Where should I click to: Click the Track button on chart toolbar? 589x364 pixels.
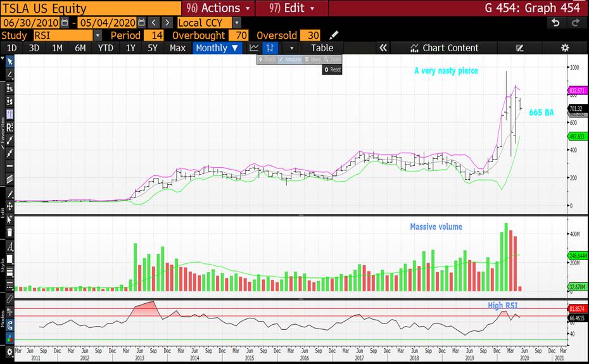coord(267,60)
